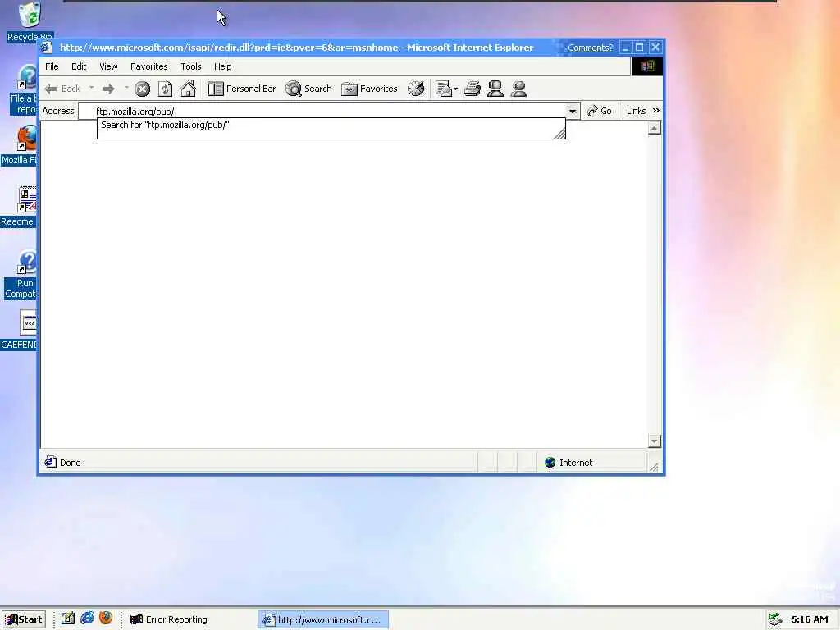840x630 pixels.
Task: Maximize the Internet Explorer window
Action: pyautogui.click(x=639, y=48)
